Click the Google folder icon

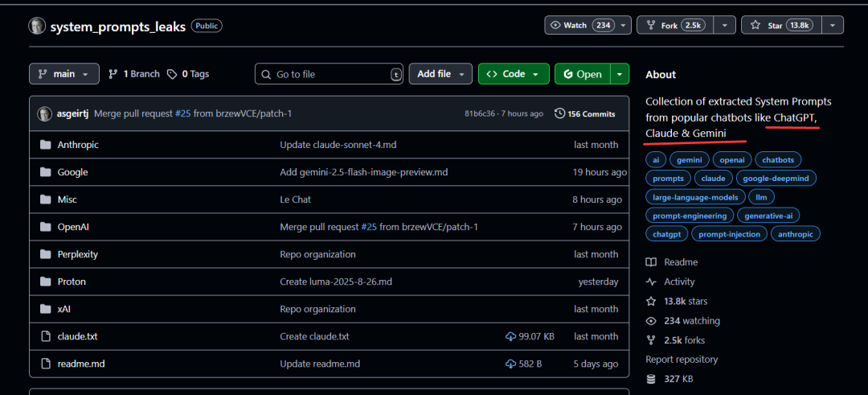click(45, 172)
